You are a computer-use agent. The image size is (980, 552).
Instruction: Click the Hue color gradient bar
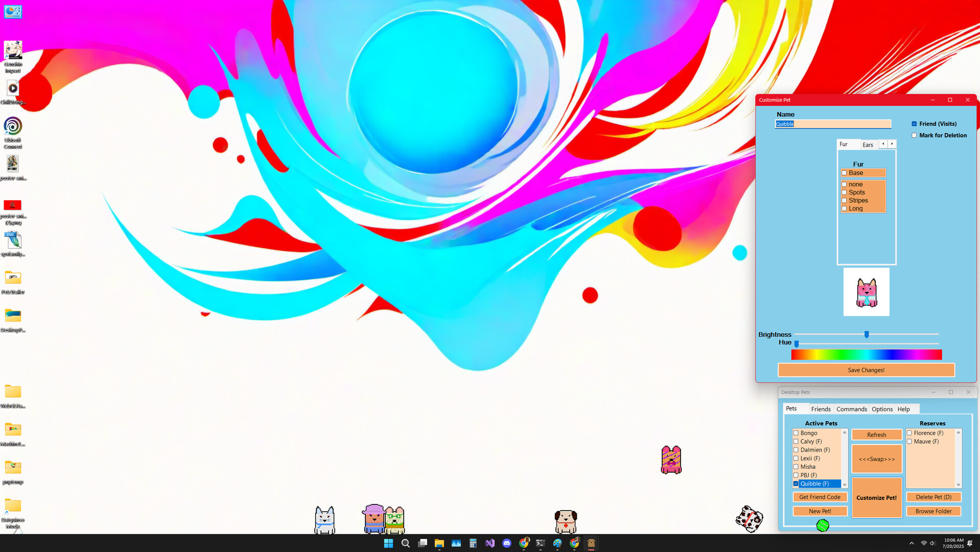pos(866,354)
